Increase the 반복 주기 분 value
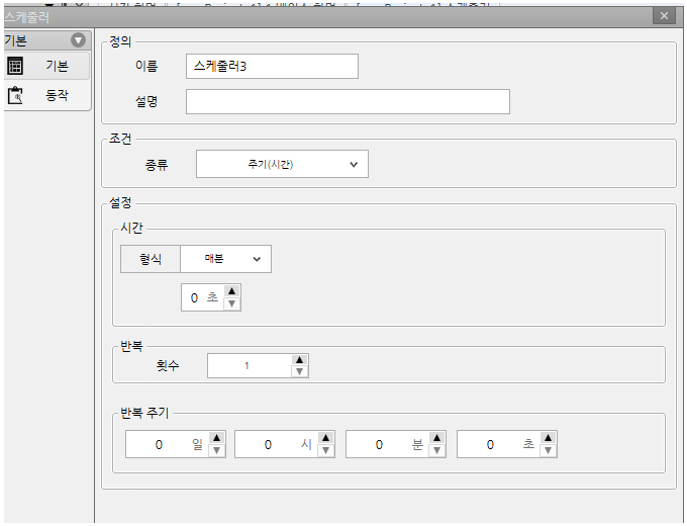This screenshot has height=526, width=687. coord(437,438)
